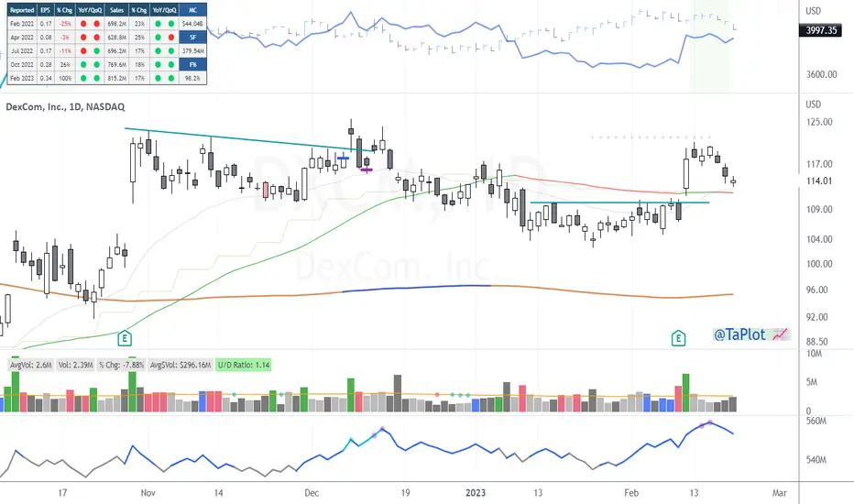This screenshot has width=854, height=504.
Task: Click the 0.34 EPS value
Action: click(x=46, y=79)
